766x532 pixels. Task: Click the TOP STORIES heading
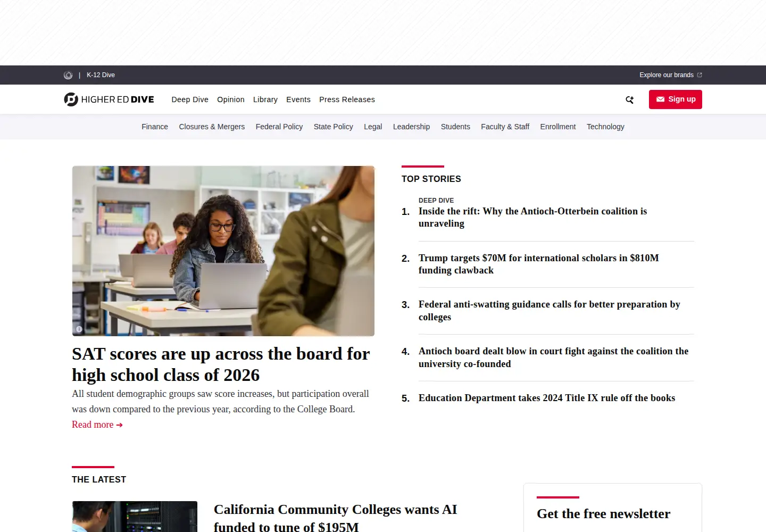click(x=431, y=179)
